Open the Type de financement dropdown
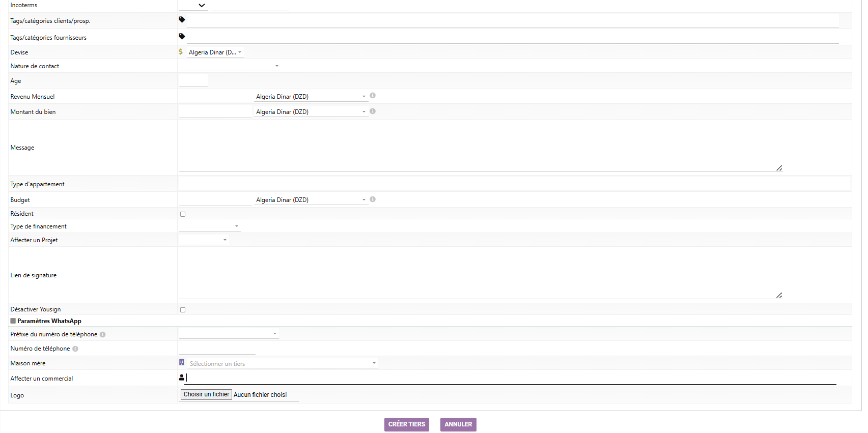Screen dimensions: 868x433 [x=209, y=226]
